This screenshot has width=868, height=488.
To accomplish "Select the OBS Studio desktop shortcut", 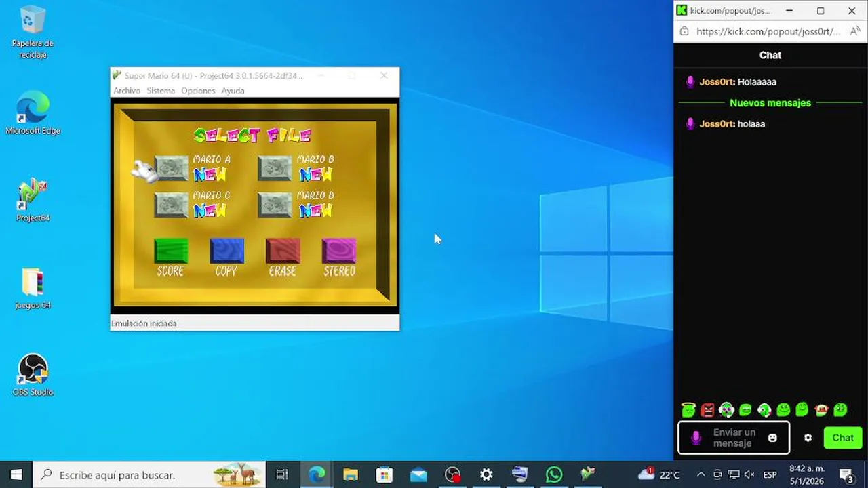I will (33, 375).
